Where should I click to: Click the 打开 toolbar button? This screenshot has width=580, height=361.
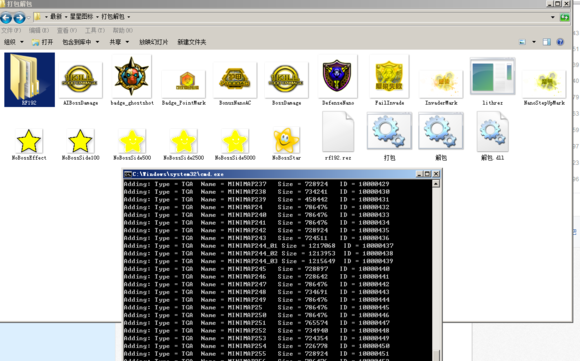click(x=42, y=42)
